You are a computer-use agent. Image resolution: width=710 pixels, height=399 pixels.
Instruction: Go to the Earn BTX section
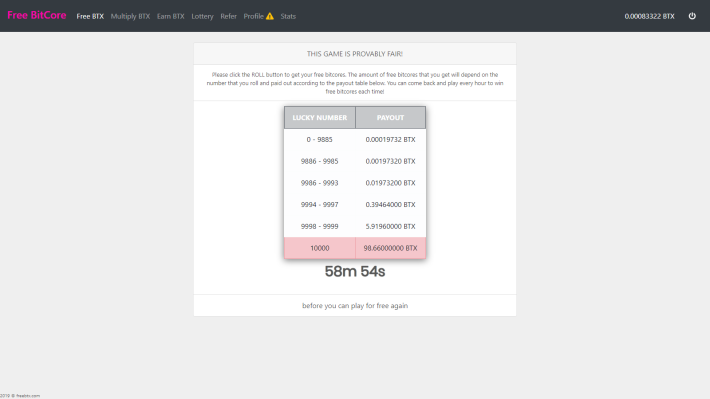pyautogui.click(x=171, y=16)
